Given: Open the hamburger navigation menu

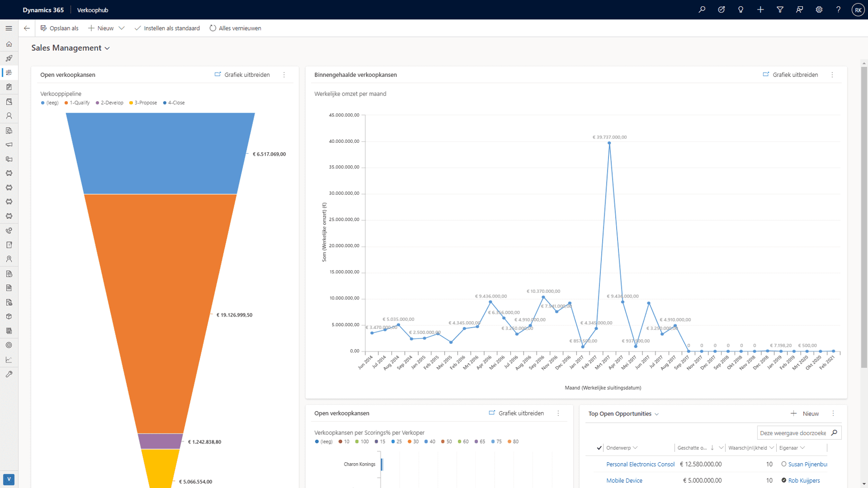Looking at the screenshot, I should point(9,28).
